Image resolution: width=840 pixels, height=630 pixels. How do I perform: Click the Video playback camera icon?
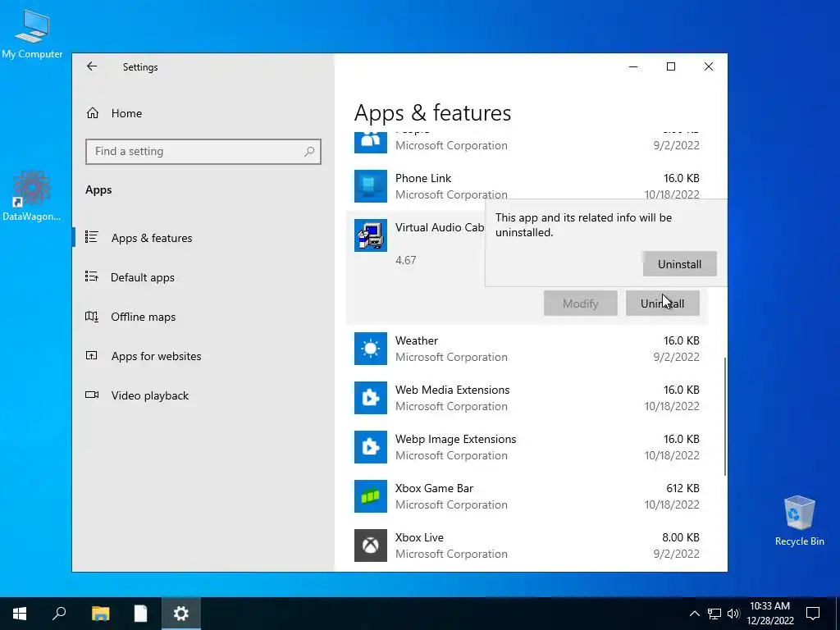tap(92, 395)
